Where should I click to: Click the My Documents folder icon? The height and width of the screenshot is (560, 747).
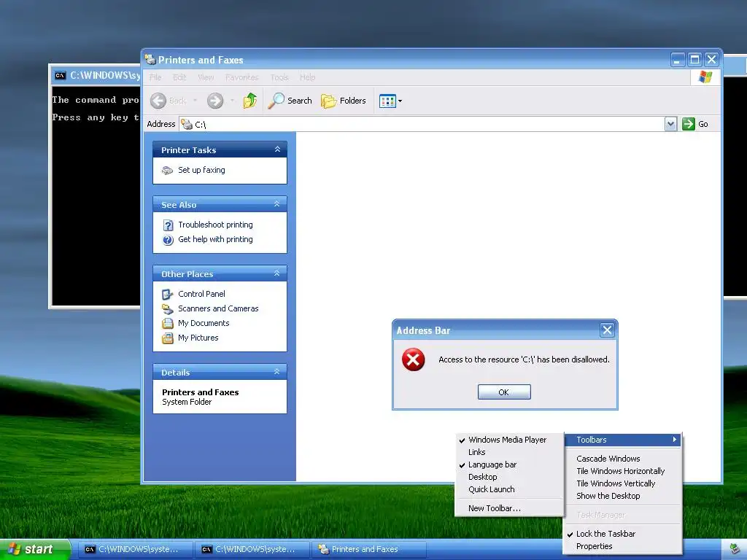click(x=167, y=323)
